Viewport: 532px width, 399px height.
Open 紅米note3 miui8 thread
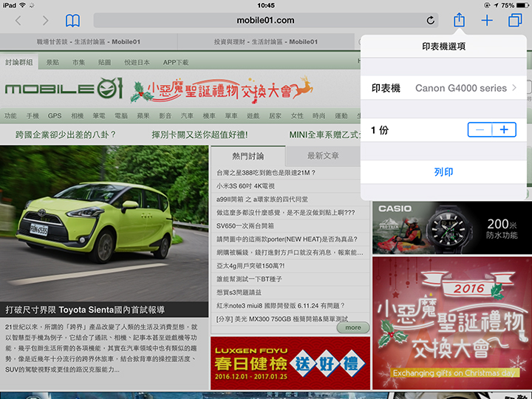(x=280, y=306)
